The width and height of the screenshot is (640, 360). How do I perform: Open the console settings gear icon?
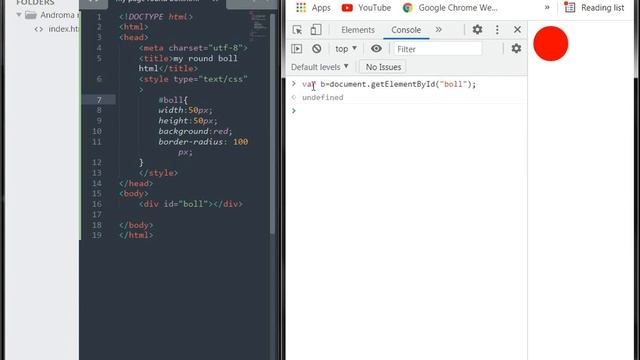pos(516,49)
